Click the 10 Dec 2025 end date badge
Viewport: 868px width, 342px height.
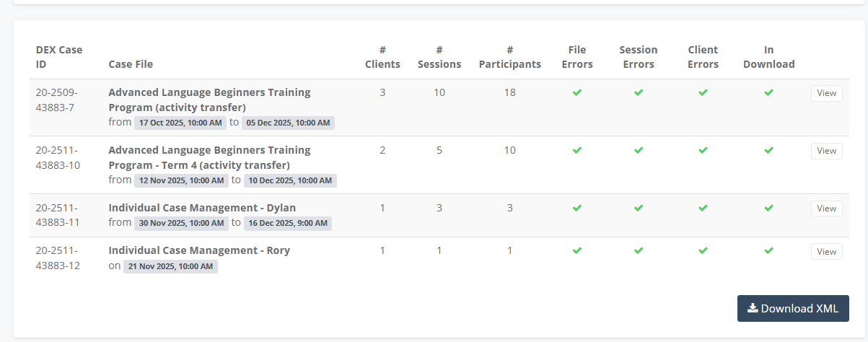pyautogui.click(x=289, y=180)
